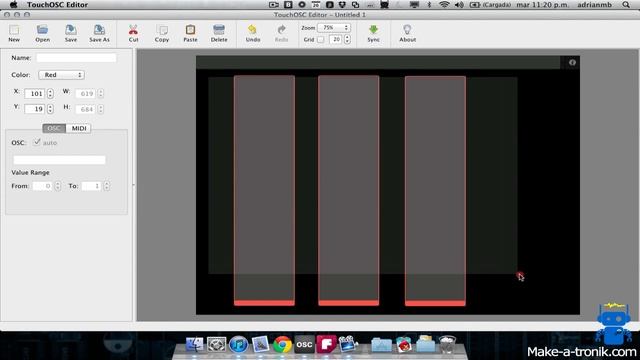Switch to the OSC tab
Image resolution: width=640 pixels, height=360 pixels.
coord(54,128)
